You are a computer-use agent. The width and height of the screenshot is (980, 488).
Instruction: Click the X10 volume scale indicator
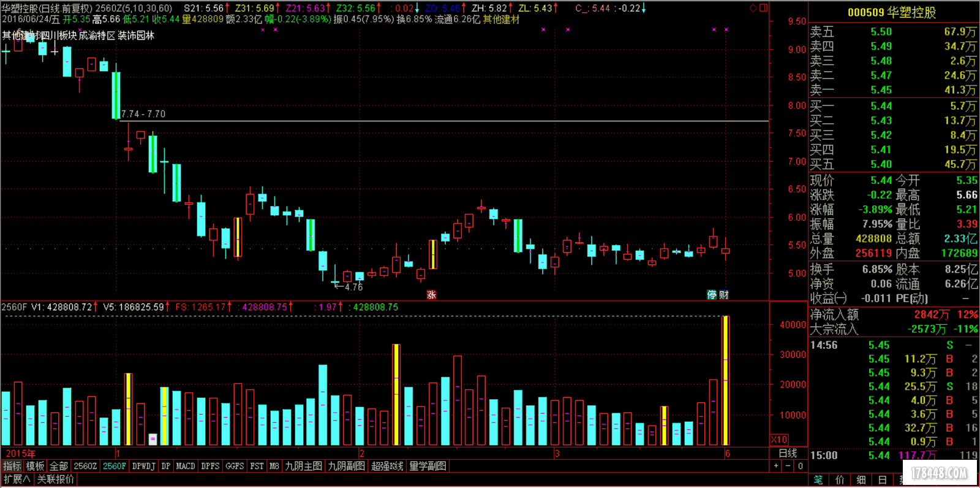[779, 440]
